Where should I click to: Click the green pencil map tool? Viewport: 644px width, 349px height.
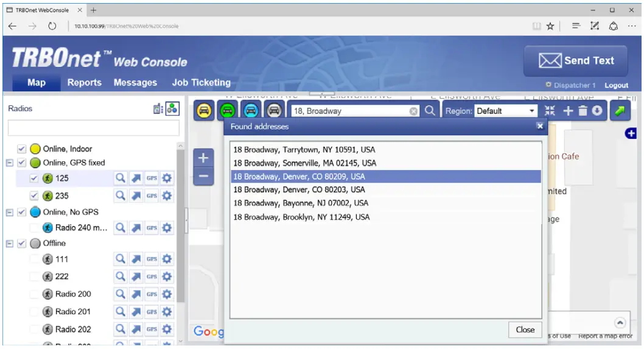pyautogui.click(x=620, y=111)
